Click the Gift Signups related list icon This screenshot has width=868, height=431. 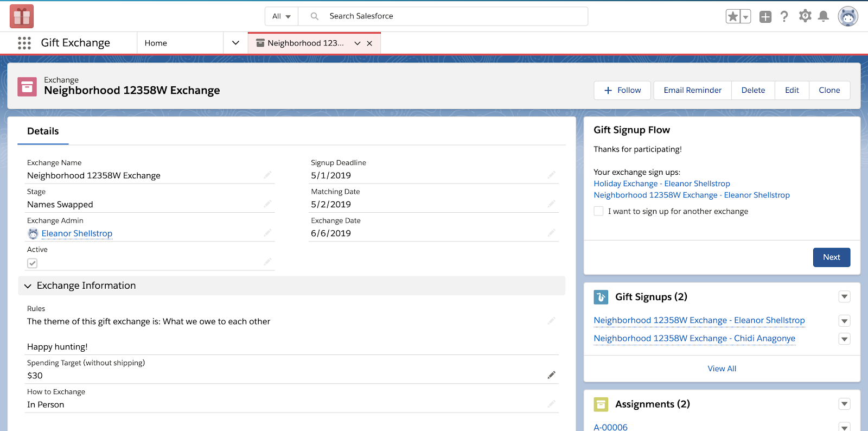601,297
